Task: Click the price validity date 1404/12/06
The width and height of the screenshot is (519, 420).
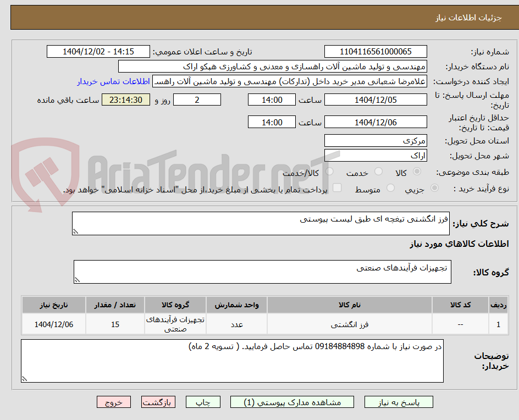Action: 376,122
